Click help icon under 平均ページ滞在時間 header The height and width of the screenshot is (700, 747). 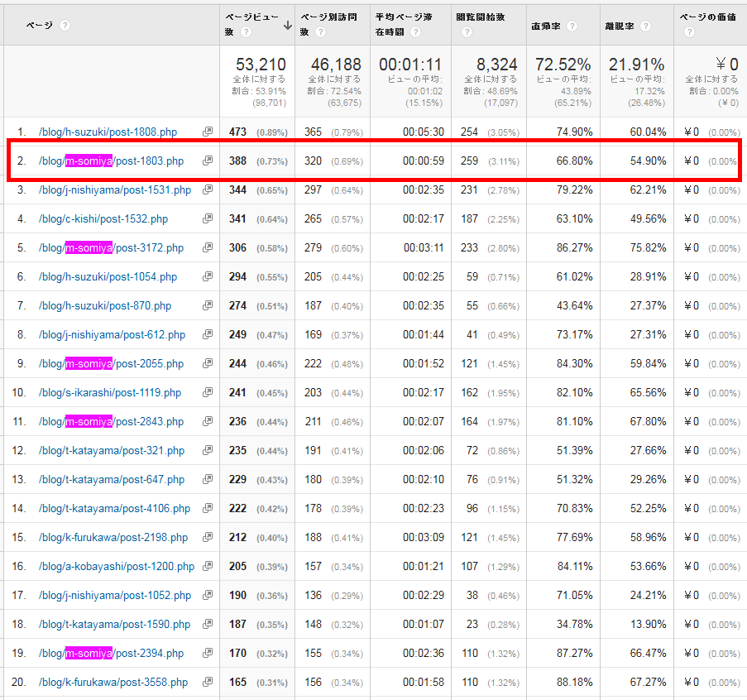click(x=415, y=32)
